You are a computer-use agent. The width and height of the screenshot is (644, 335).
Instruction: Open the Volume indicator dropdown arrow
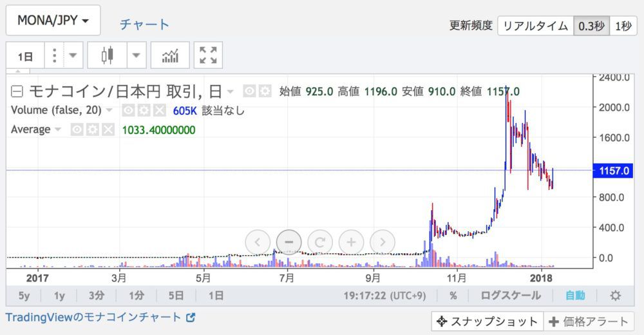109,110
